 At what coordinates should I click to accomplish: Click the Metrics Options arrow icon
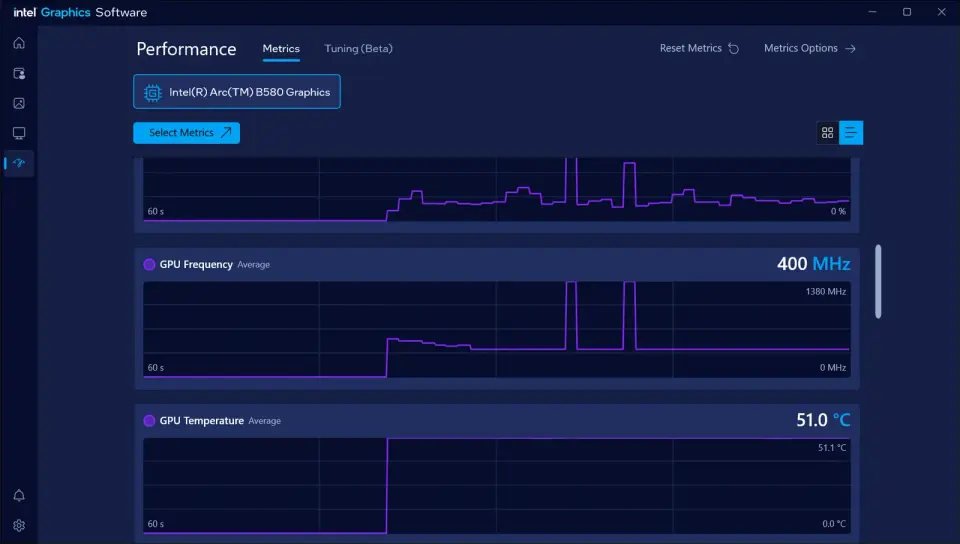[850, 48]
